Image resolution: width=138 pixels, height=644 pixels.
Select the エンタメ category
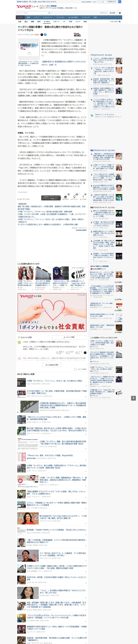[x=47, y=21]
